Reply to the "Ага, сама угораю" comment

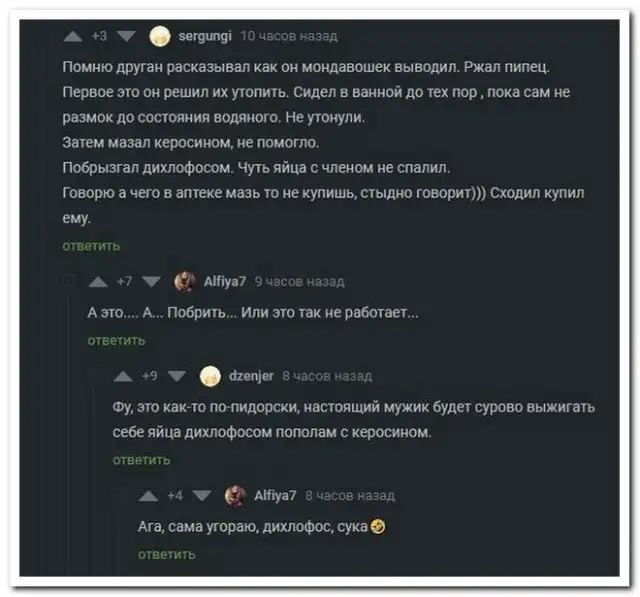click(x=165, y=554)
